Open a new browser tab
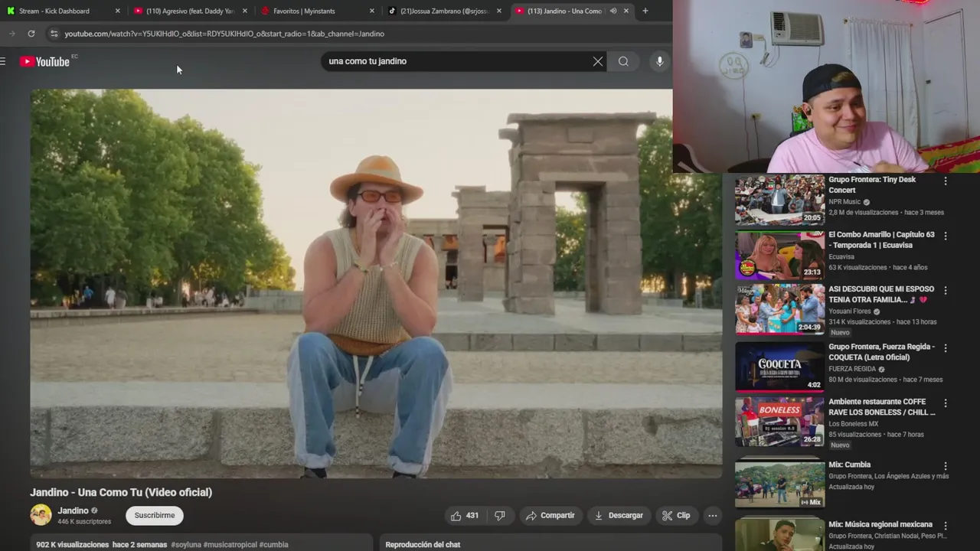This screenshot has width=980, height=551. click(x=645, y=11)
